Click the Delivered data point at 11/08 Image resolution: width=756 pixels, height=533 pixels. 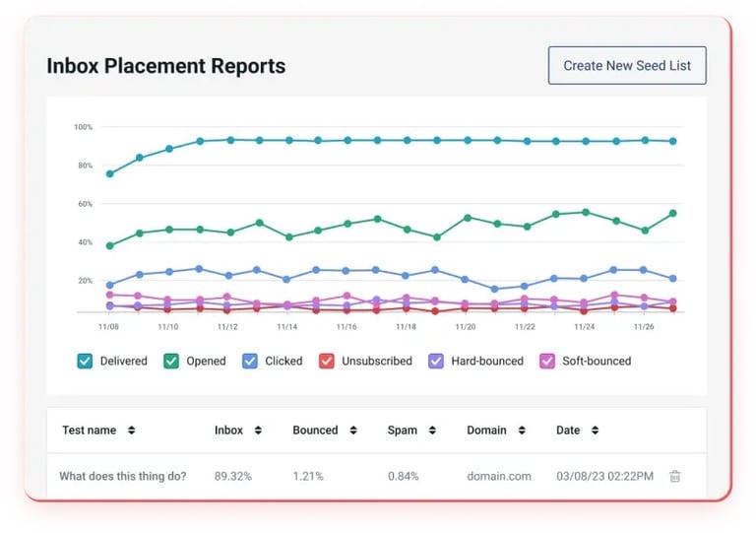tap(110, 173)
